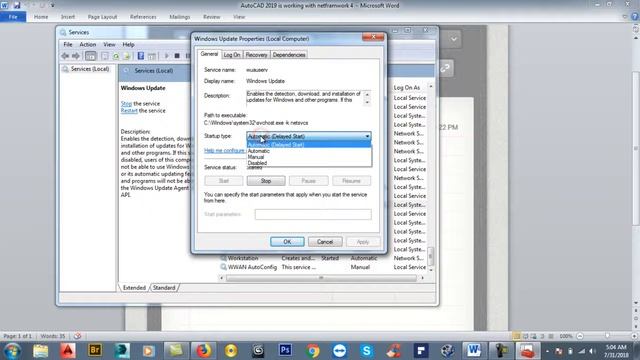This screenshot has width=640, height=360.
Task: Click the Word zoom slider handle
Action: 607,336
